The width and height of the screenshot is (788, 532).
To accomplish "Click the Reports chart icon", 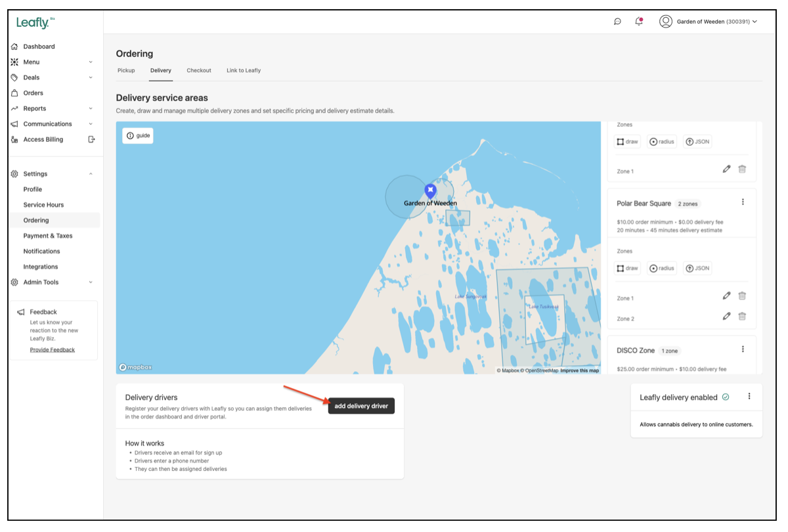I will point(14,108).
